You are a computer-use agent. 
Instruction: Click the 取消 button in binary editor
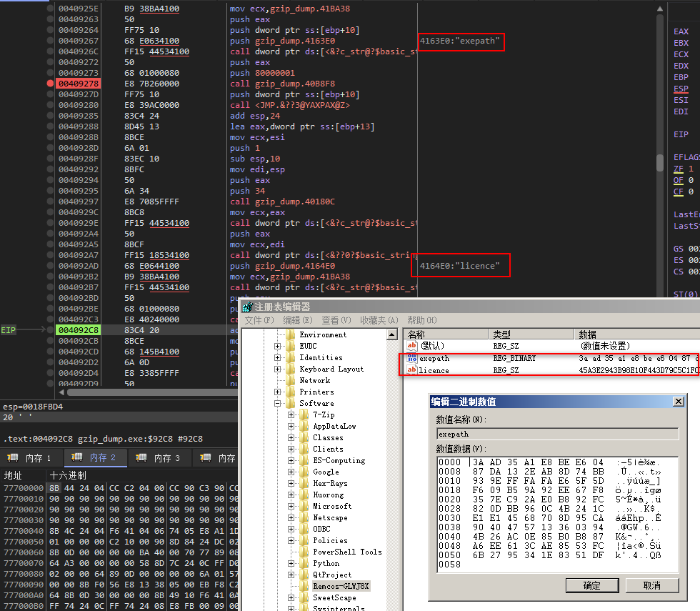tap(651, 585)
